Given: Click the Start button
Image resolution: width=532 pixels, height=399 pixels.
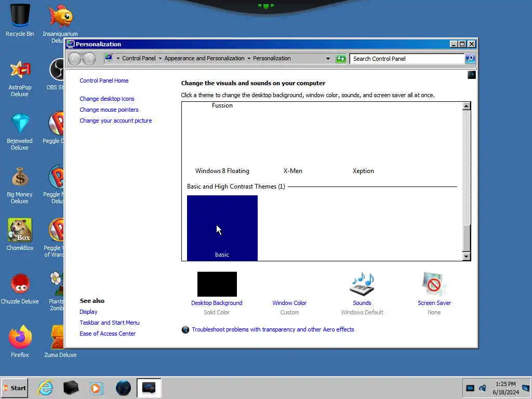Looking at the screenshot, I should pos(15,388).
